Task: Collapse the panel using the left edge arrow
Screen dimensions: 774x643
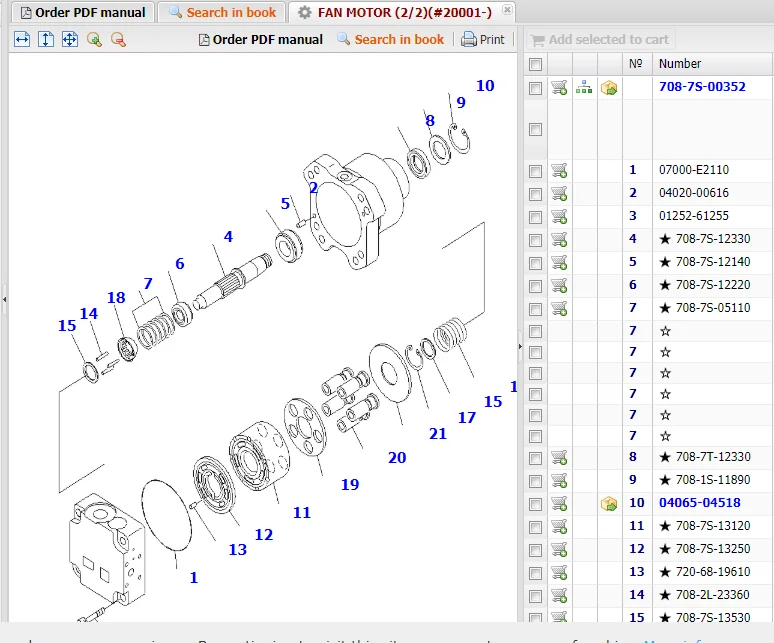Action: (x=4, y=298)
